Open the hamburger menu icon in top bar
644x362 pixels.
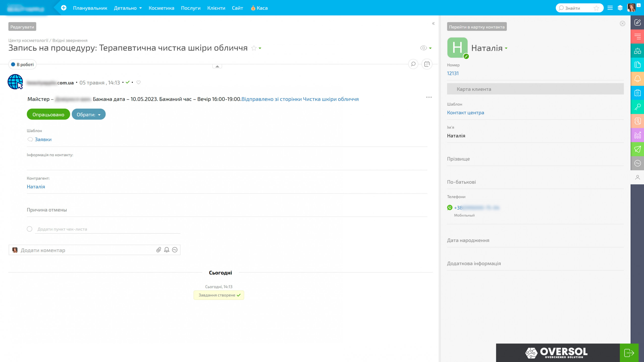click(610, 8)
